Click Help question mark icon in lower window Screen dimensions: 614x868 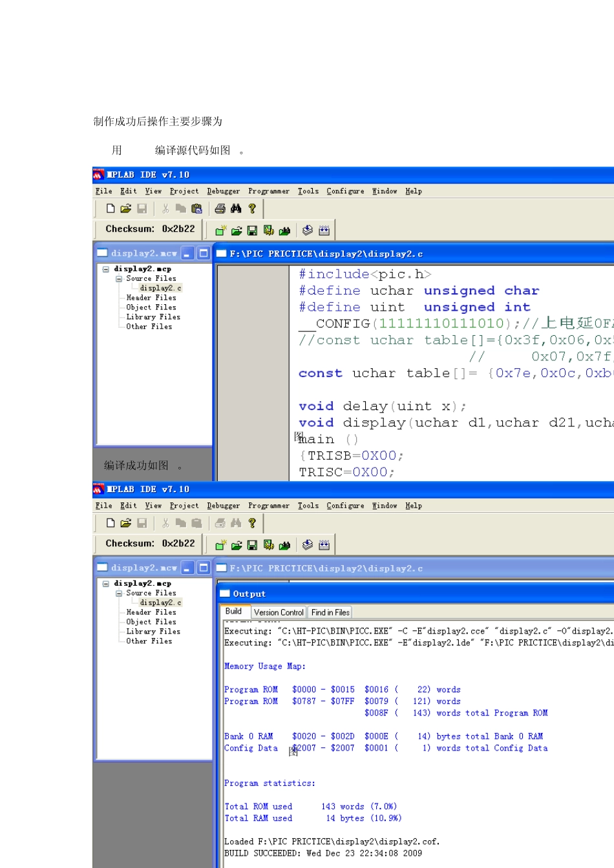coord(252,523)
